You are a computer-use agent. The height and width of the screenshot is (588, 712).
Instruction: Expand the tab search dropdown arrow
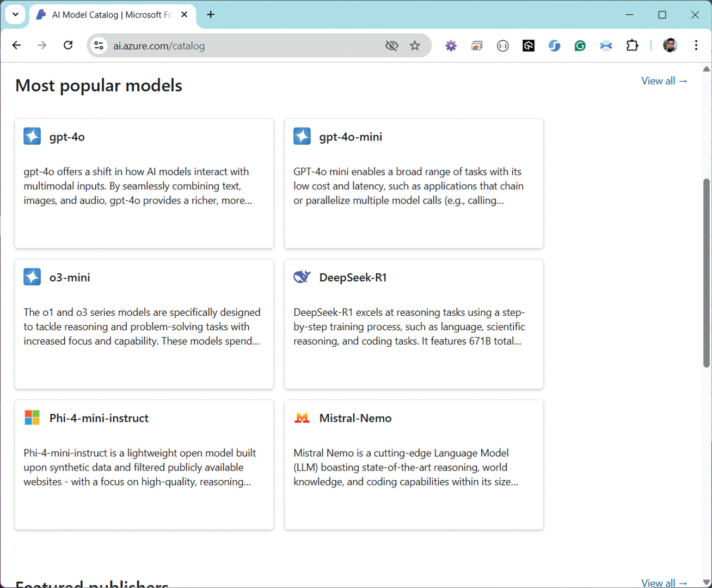15,15
